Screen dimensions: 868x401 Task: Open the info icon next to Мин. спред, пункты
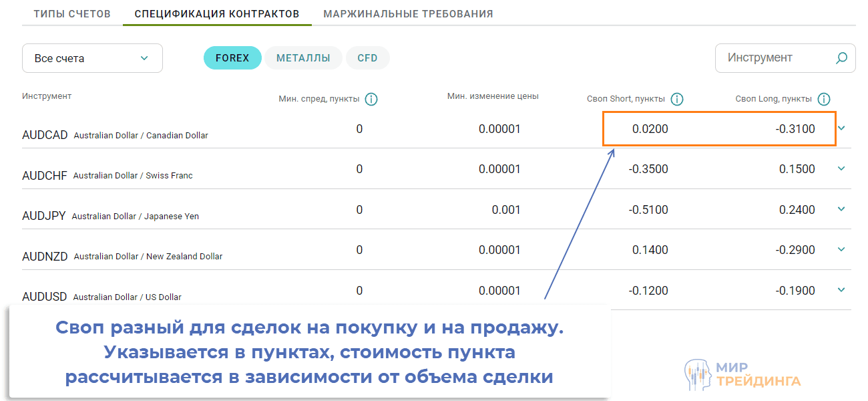pos(372,98)
